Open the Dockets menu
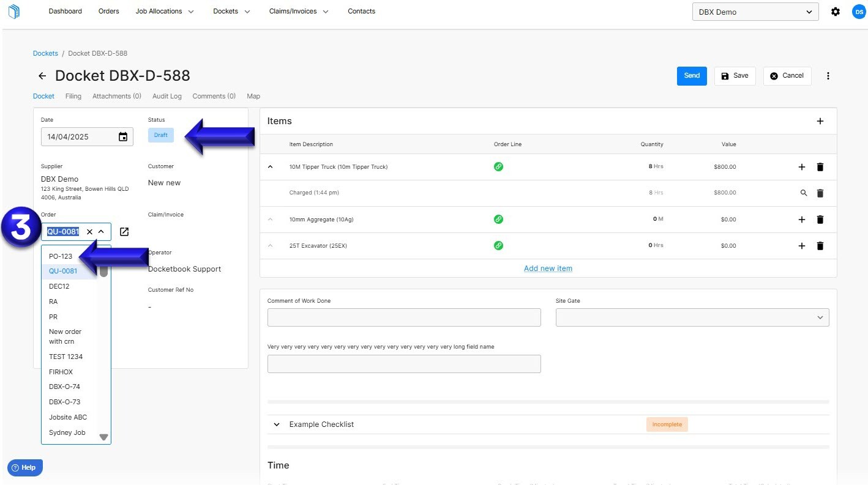This screenshot has height=485, width=868. click(231, 11)
